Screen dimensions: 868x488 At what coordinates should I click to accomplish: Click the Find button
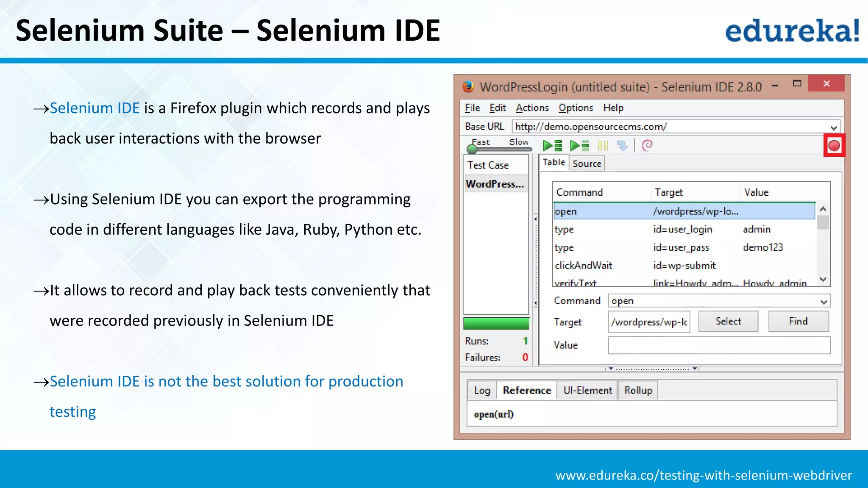point(798,321)
